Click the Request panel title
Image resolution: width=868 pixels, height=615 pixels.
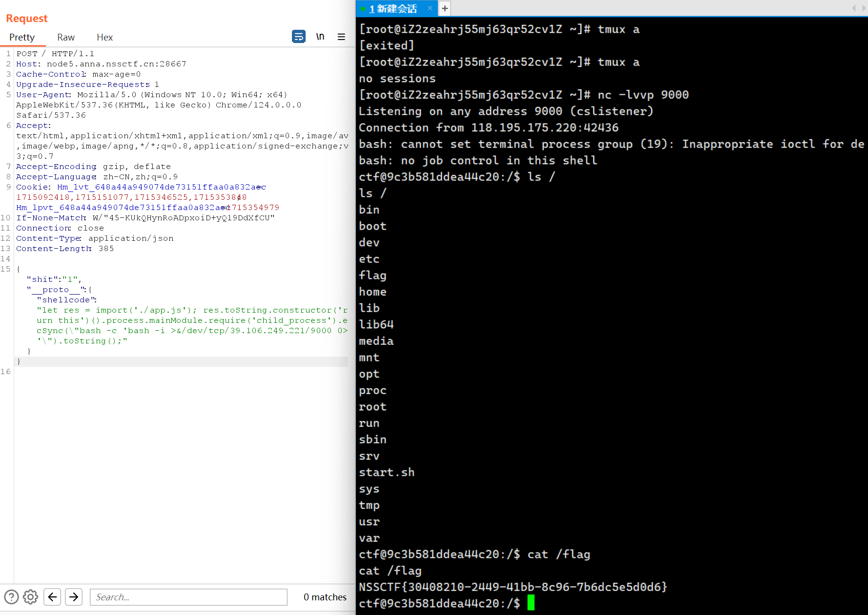(27, 19)
